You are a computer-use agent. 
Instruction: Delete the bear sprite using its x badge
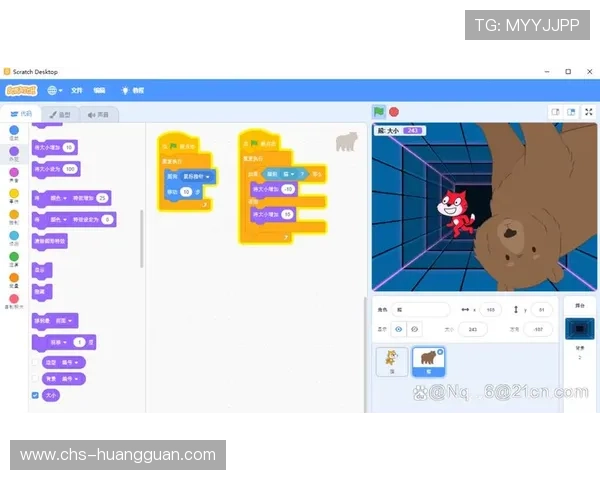pos(440,352)
